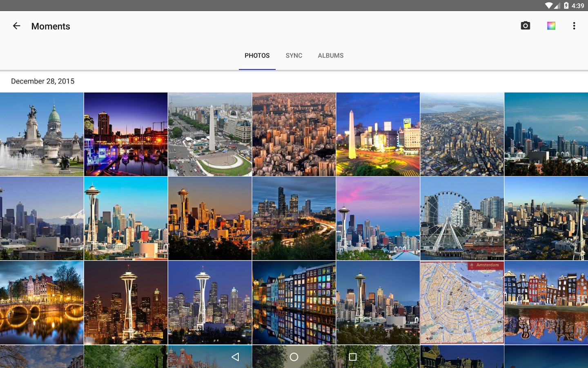The height and width of the screenshot is (368, 588).
Task: Select the Photos tab
Action: click(x=257, y=56)
